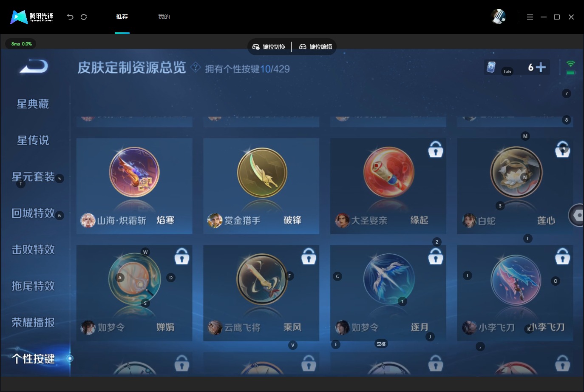Open the floating hexagon side button

577,215
